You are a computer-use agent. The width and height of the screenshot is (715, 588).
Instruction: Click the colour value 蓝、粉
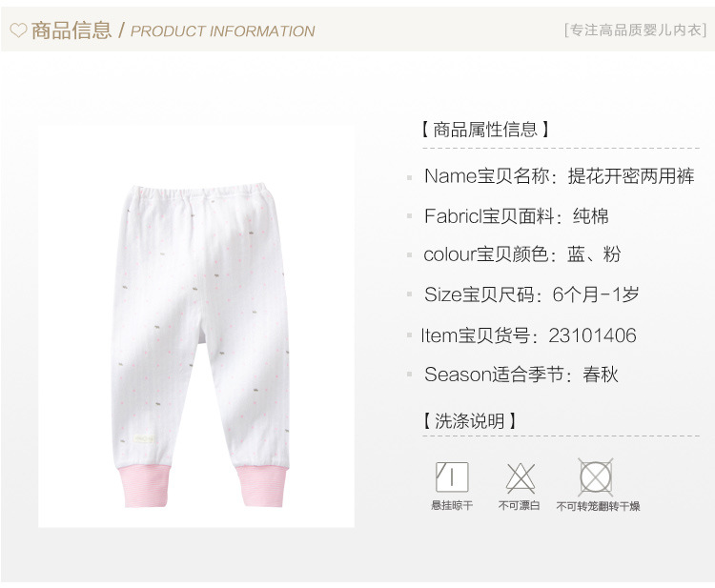[x=594, y=254]
